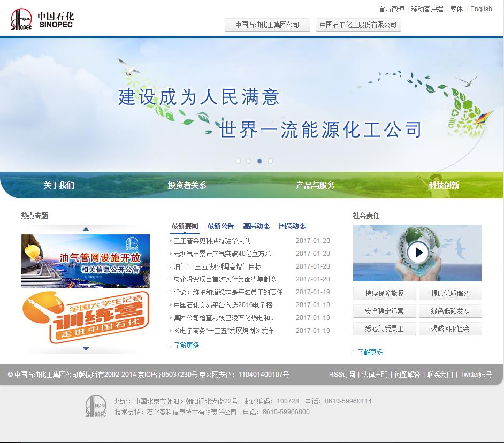Screen dimensions: 504x443
Task: Read news 油气“十三五”规划调高增气目标
Action: coord(217,266)
